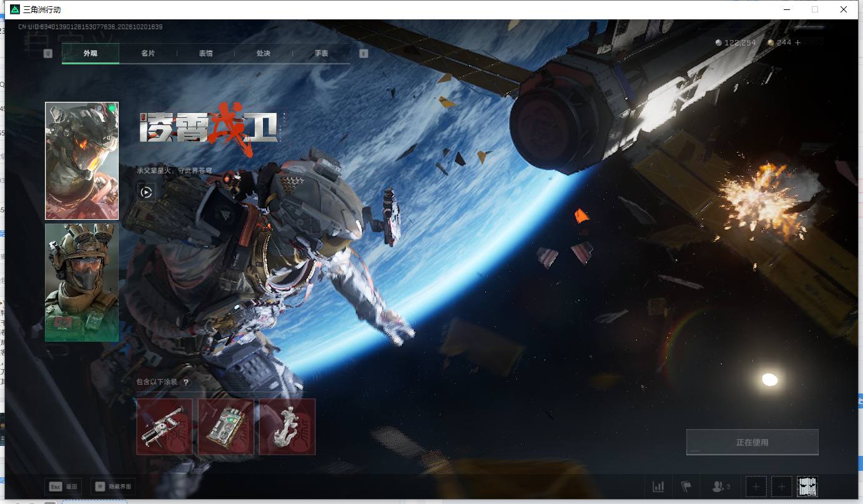
Task: Open the player avatar in bottom bar
Action: pos(807,487)
